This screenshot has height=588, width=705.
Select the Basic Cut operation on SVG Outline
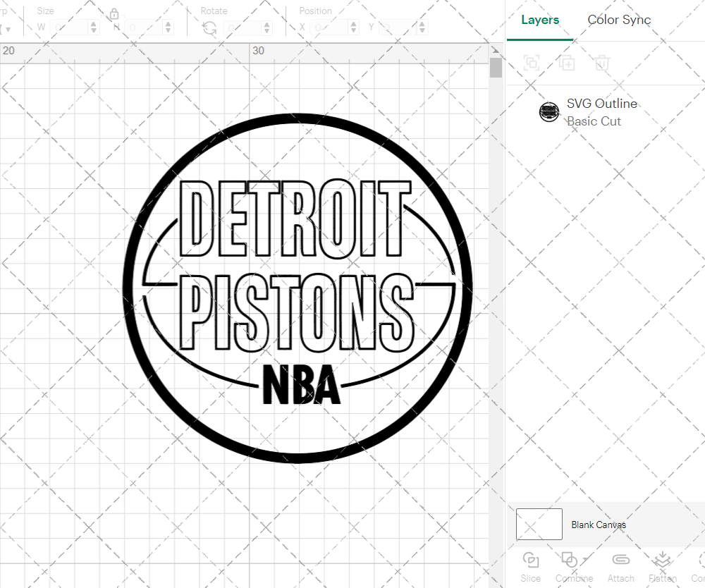tap(594, 121)
